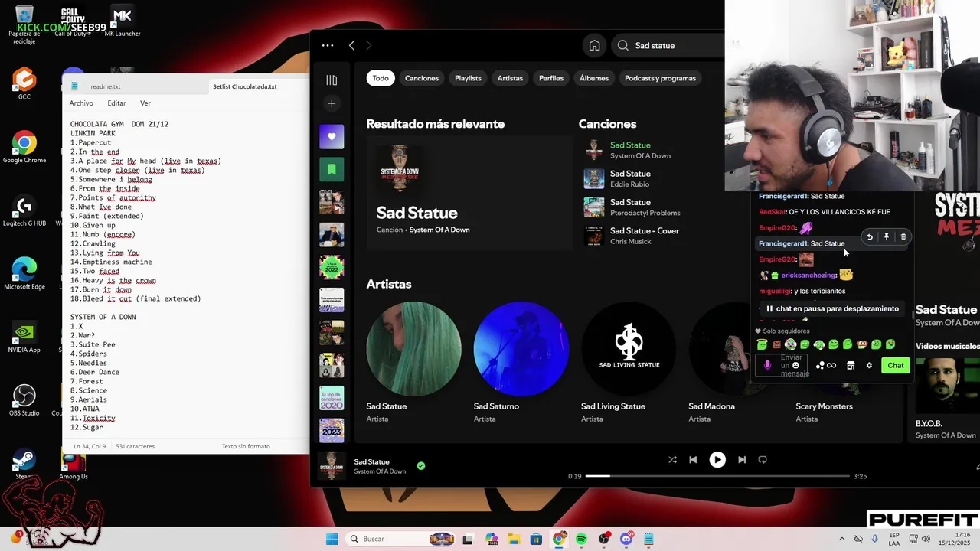Collapse Your Library sidebar icon
The height and width of the screenshot is (551, 980).
point(332,80)
